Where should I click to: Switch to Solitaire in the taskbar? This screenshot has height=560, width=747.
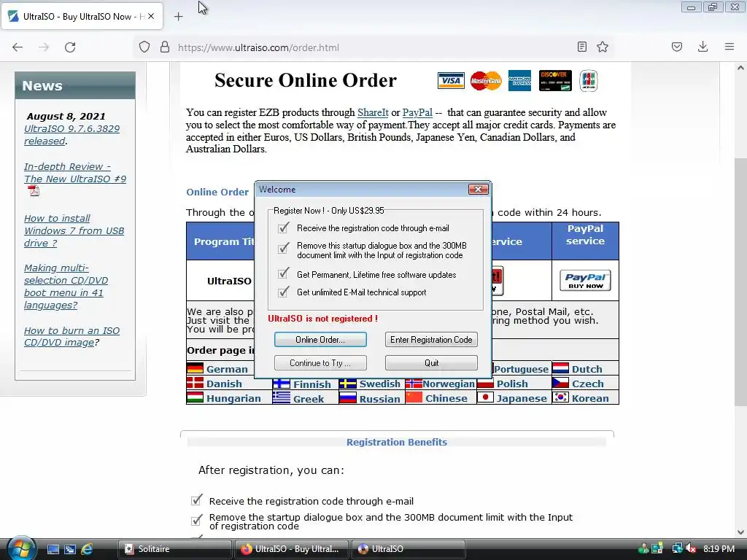(x=174, y=549)
